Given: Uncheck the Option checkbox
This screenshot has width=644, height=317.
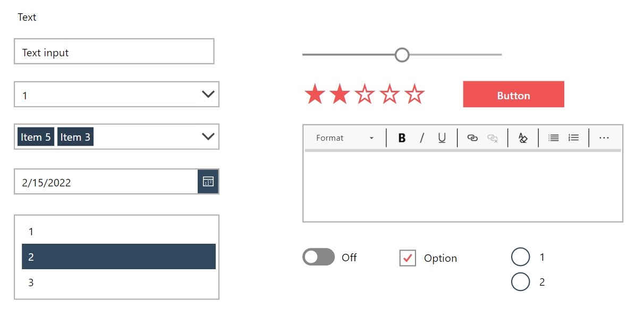Looking at the screenshot, I should point(407,258).
